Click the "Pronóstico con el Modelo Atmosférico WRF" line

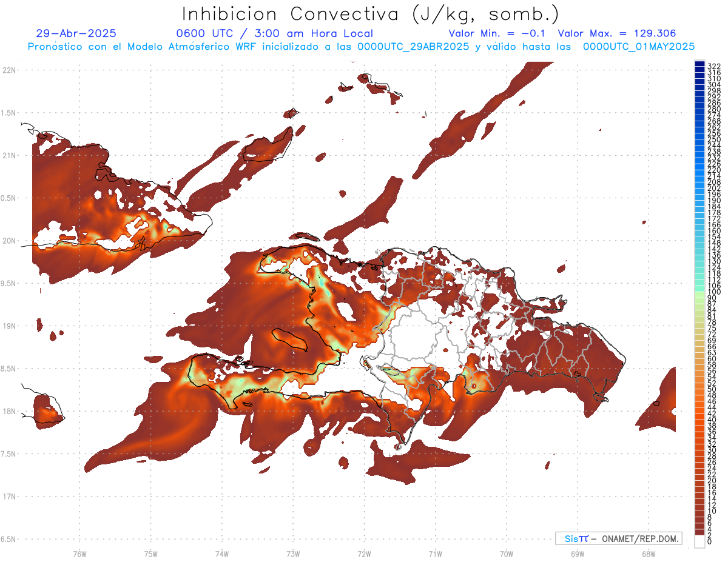361,47
